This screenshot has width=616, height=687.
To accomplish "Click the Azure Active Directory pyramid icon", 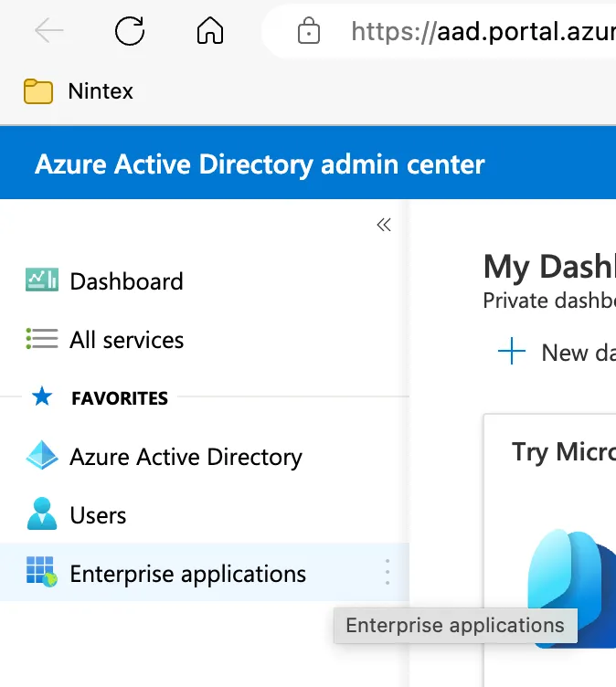I will (42, 455).
